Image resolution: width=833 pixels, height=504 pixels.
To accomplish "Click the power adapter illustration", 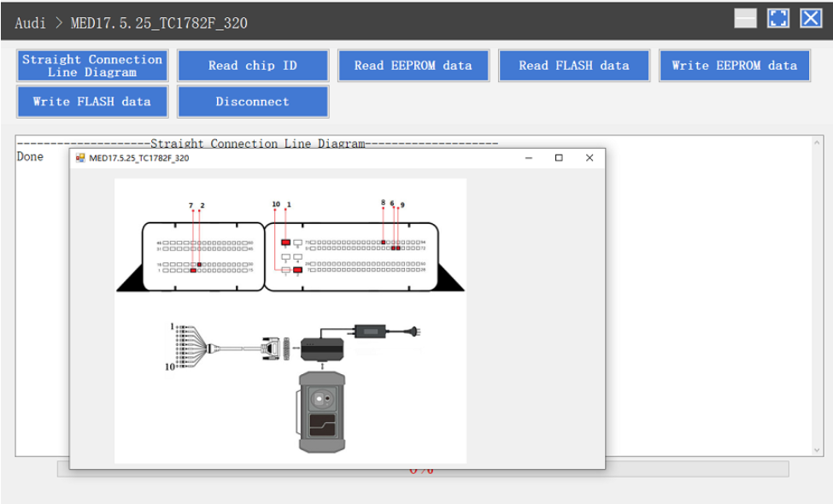I will pos(370,332).
